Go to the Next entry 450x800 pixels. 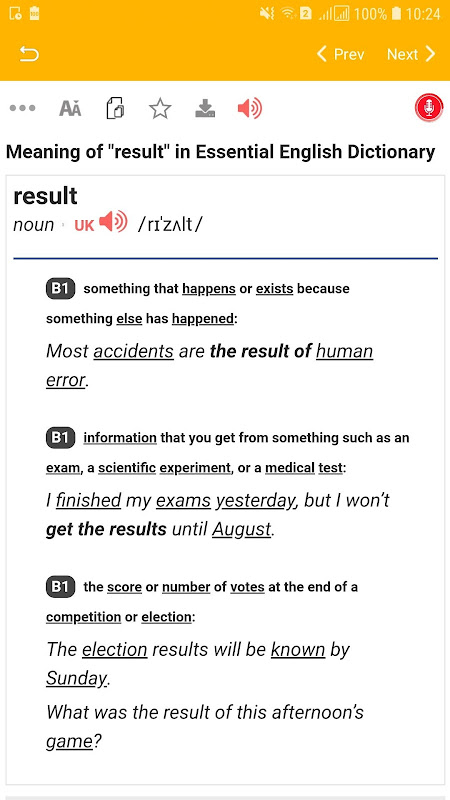(x=411, y=54)
